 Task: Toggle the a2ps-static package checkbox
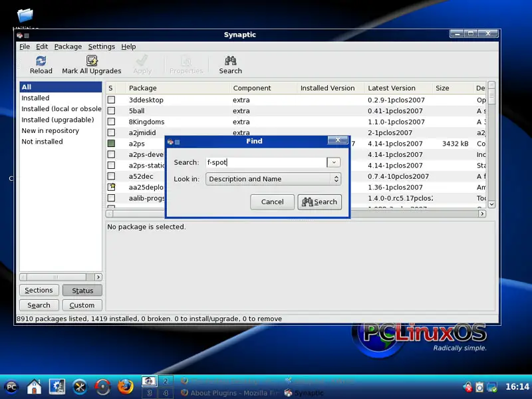pyautogui.click(x=111, y=165)
